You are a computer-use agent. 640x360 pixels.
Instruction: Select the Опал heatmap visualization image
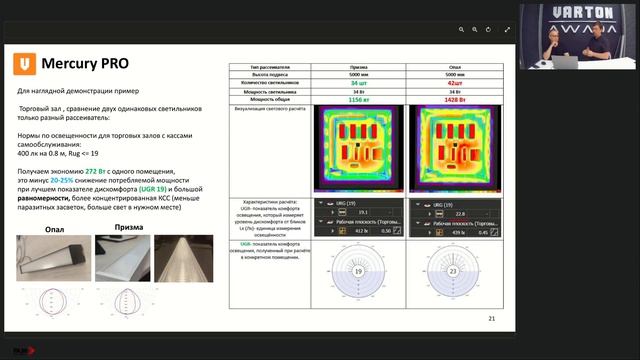pyautogui.click(x=455, y=149)
